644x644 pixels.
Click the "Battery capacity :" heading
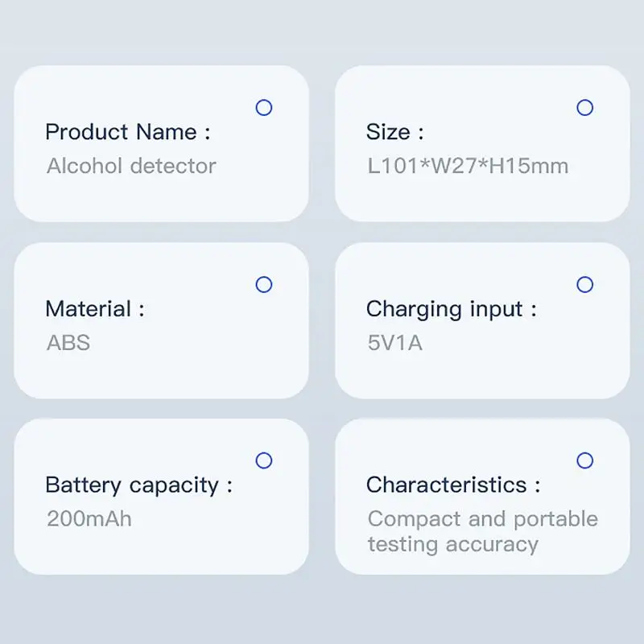138,485
